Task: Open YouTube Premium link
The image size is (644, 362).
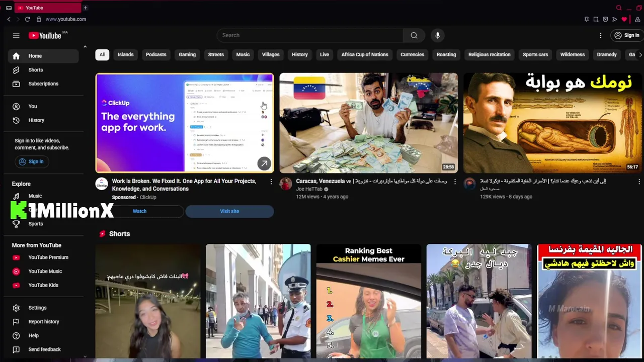Action: tap(43, 257)
